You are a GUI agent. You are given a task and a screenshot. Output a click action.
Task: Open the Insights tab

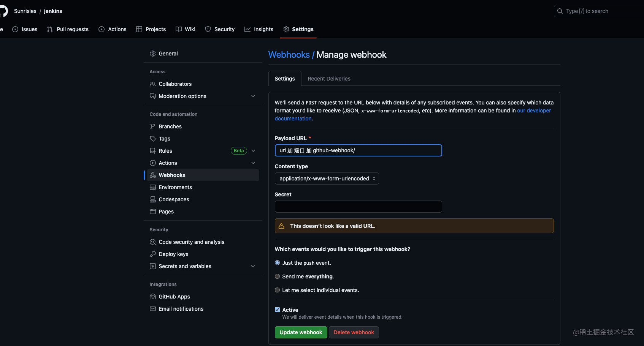pyautogui.click(x=259, y=29)
